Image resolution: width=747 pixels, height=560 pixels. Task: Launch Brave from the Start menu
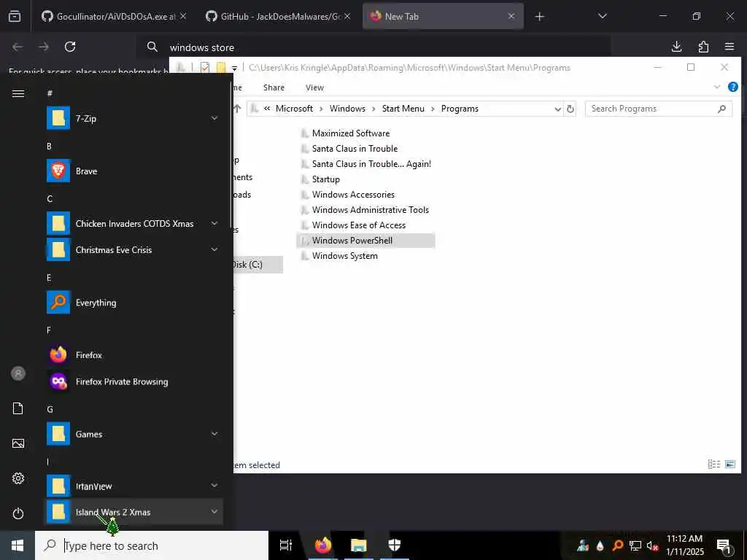(134, 171)
